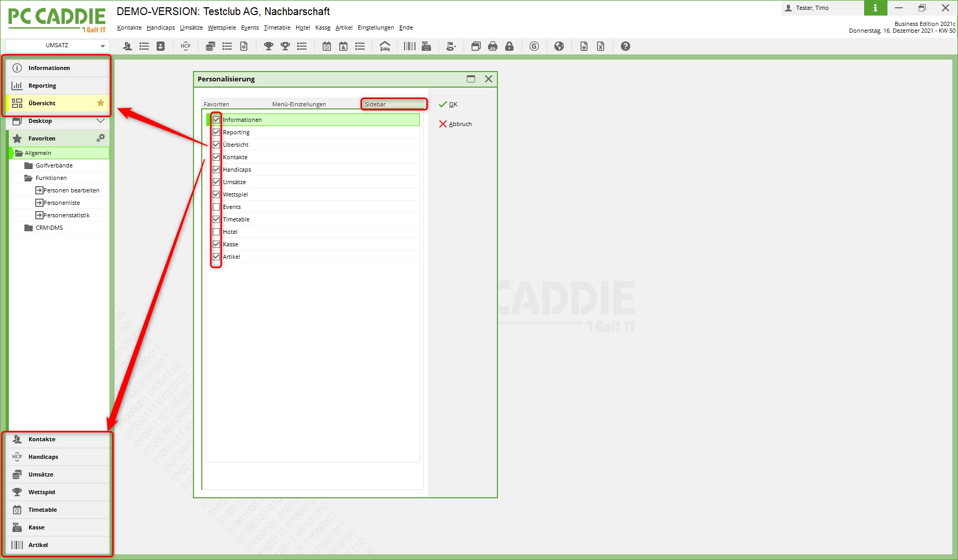
Task: Open the Umsätze sidebar button
Action: (59, 474)
